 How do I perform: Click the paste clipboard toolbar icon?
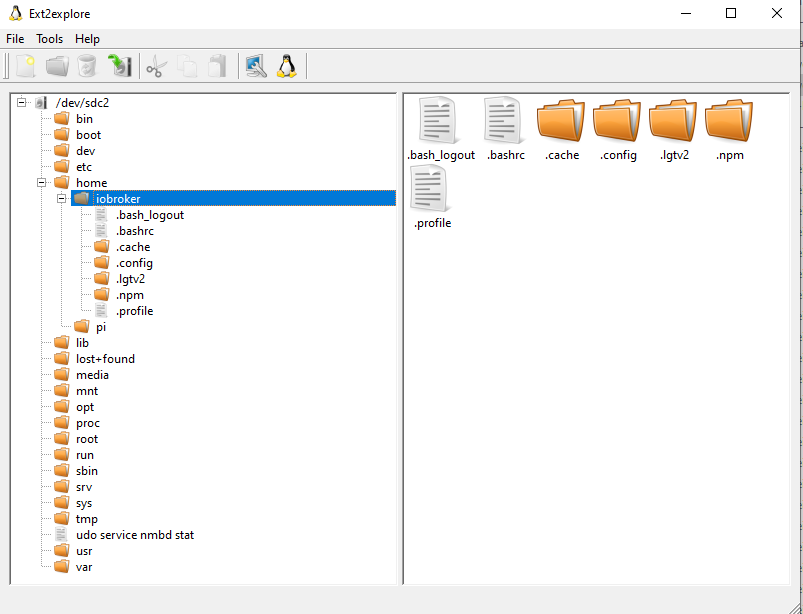coord(217,66)
